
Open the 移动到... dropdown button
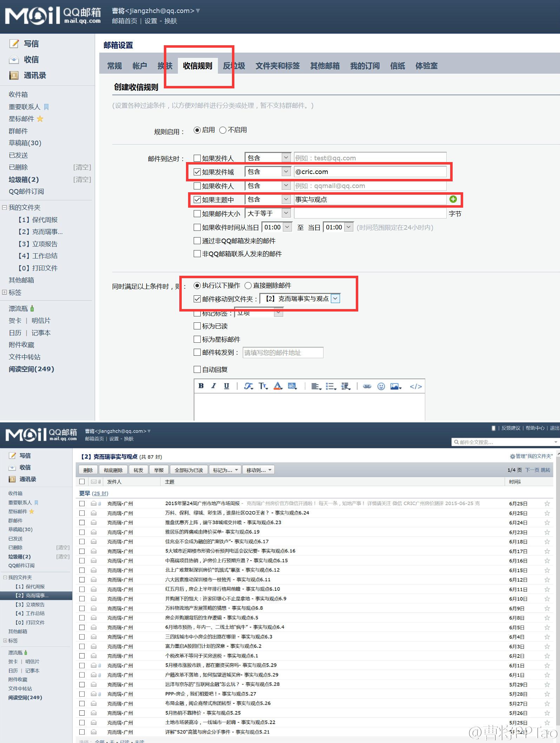[258, 470]
